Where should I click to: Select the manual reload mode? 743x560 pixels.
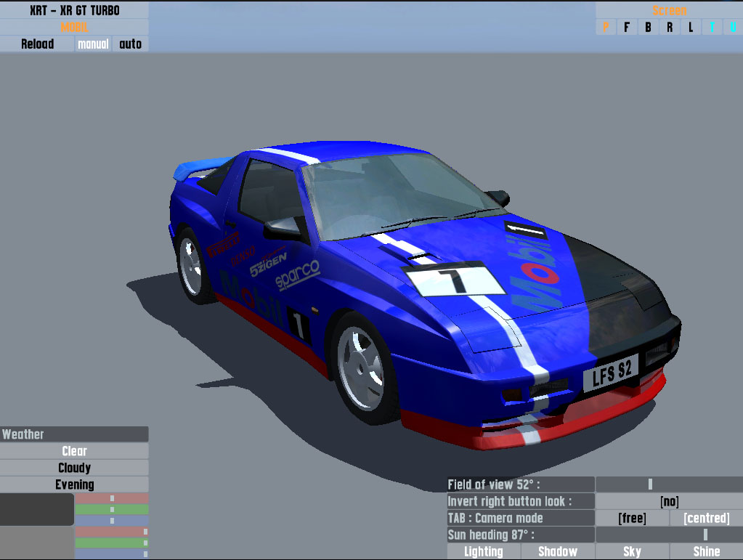[x=94, y=44]
